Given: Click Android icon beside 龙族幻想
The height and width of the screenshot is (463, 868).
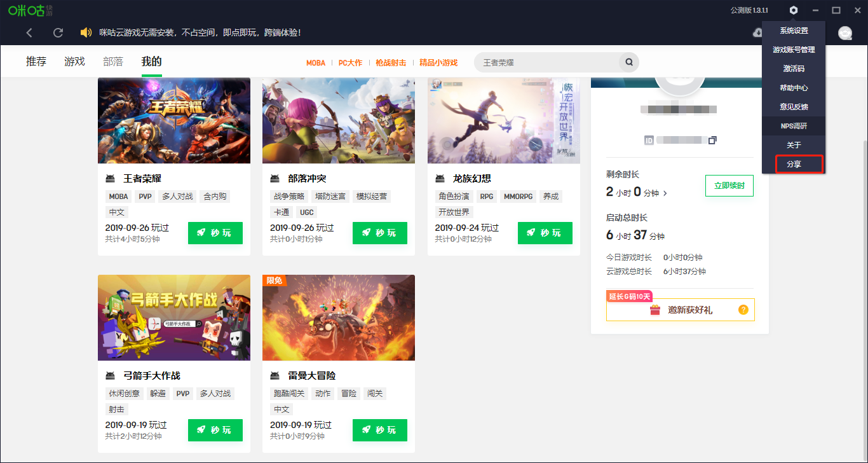Looking at the screenshot, I should pyautogui.click(x=440, y=179).
